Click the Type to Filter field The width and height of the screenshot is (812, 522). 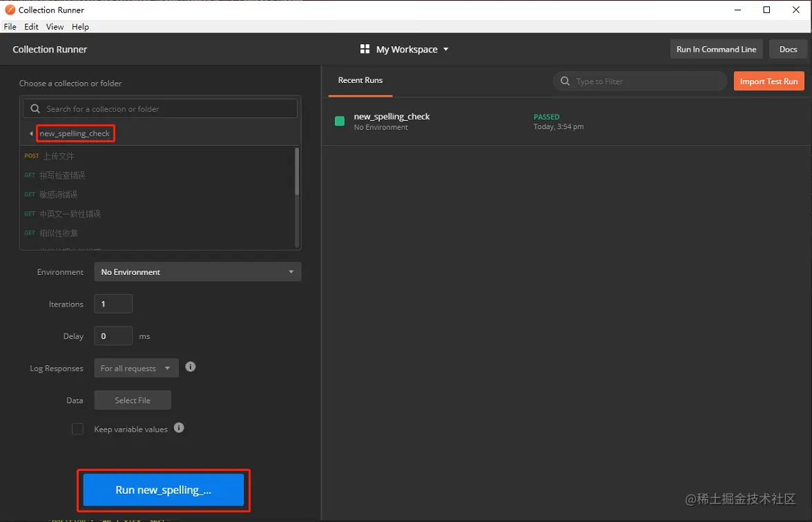640,81
